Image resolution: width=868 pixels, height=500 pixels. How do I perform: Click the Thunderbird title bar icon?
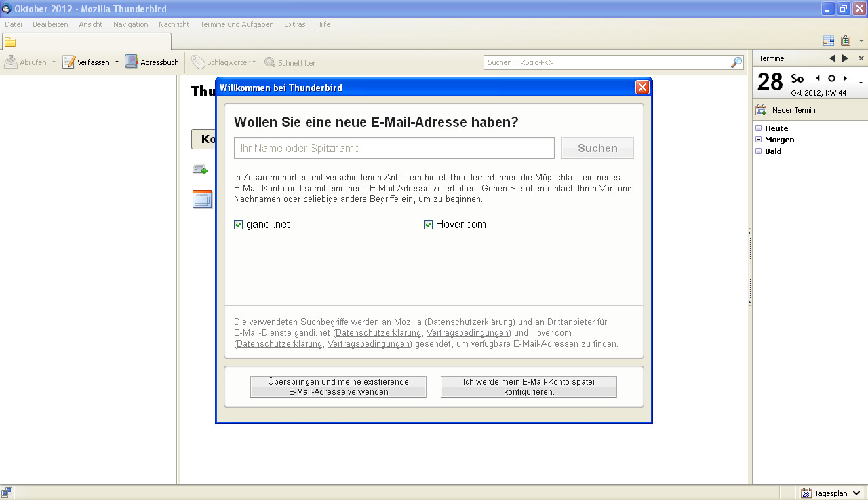point(7,9)
